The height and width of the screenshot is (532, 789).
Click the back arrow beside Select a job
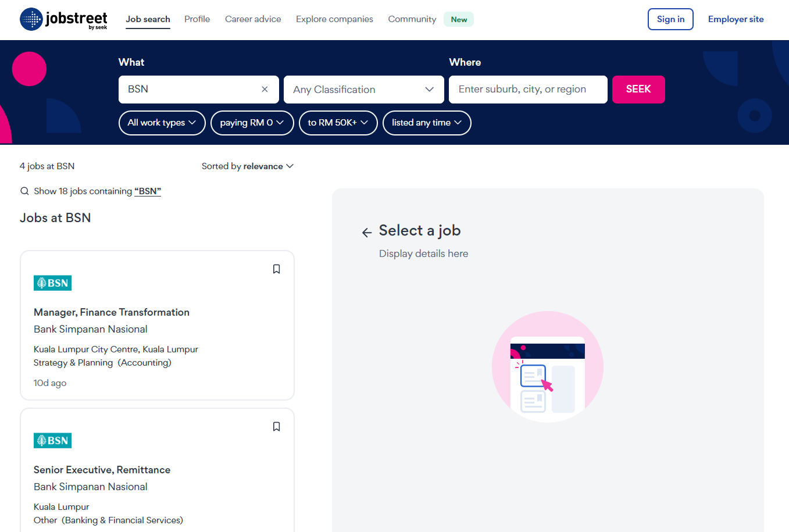[367, 233]
